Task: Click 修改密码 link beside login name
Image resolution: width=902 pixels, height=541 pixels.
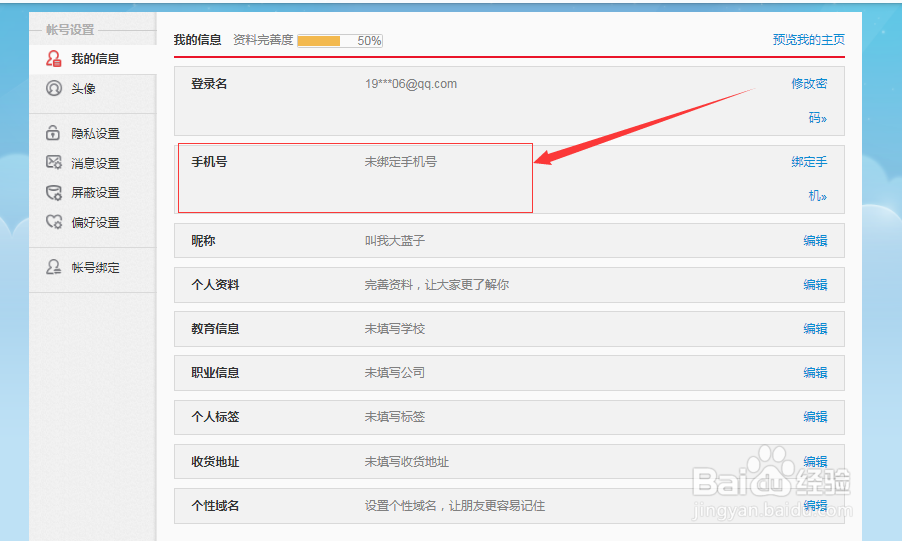Action: coord(809,101)
